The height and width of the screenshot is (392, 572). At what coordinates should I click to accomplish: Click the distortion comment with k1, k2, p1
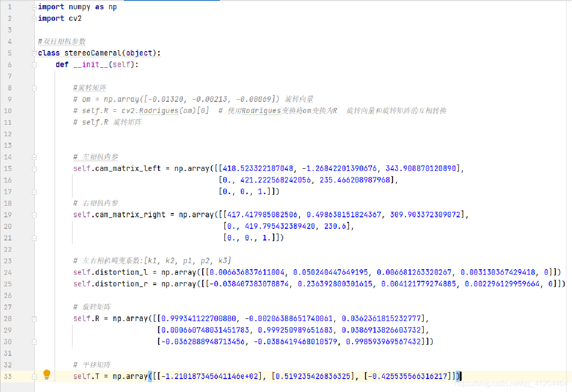[152, 261]
